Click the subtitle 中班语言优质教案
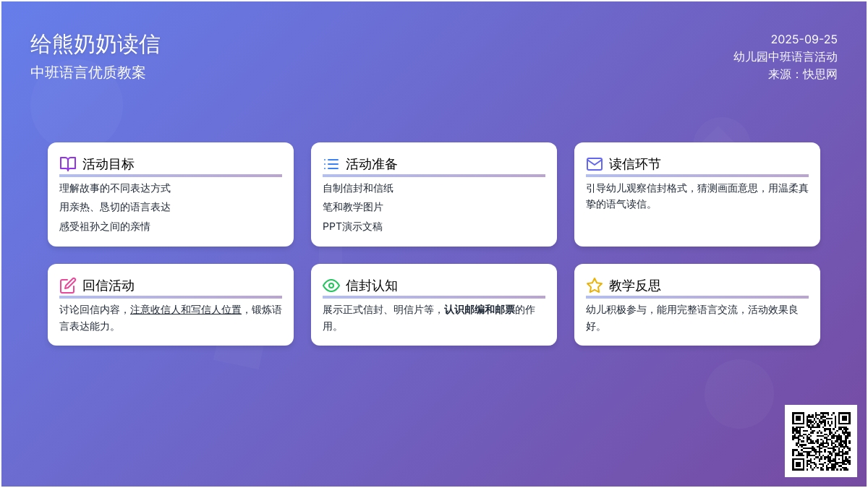The height and width of the screenshot is (488, 868). click(88, 73)
